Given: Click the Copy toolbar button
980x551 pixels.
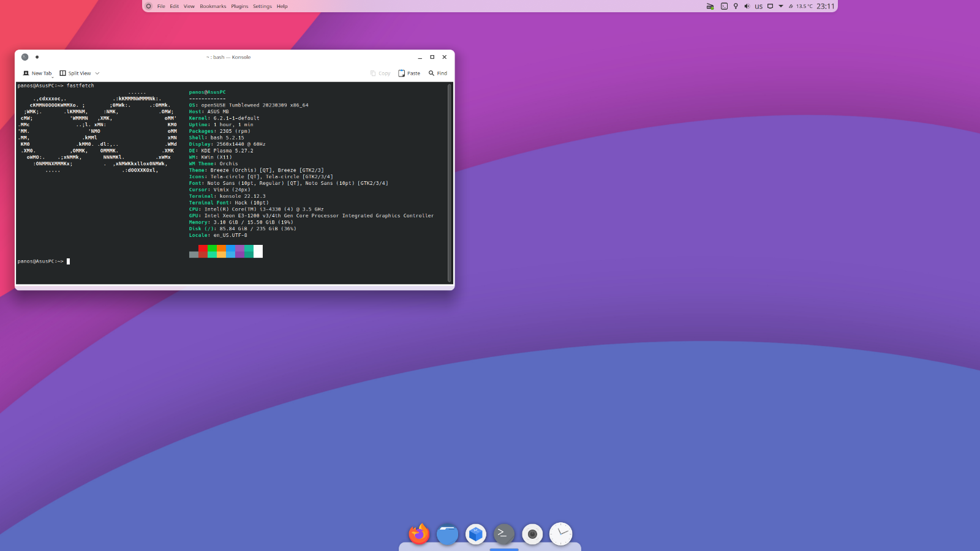Looking at the screenshot, I should (x=380, y=73).
